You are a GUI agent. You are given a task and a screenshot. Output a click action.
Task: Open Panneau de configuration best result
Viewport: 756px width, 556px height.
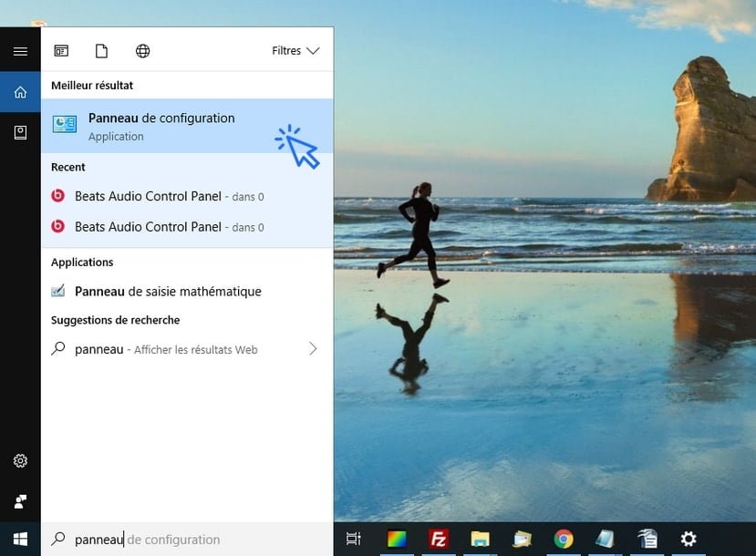(187, 126)
